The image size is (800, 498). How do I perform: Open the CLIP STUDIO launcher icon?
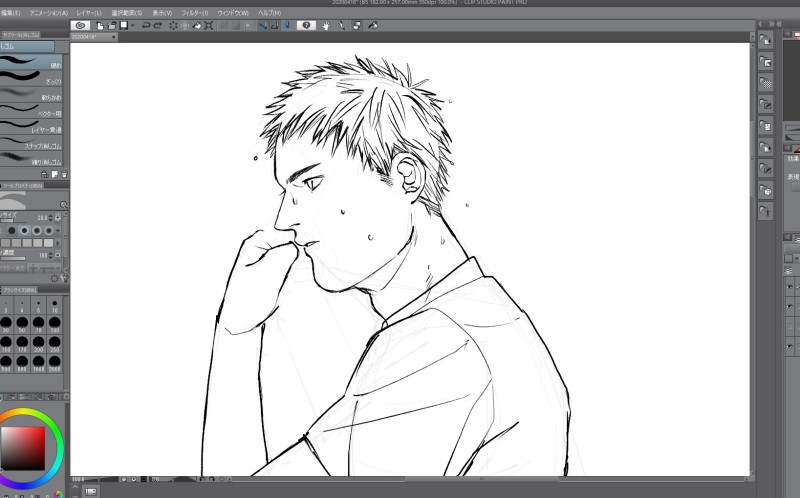[81, 25]
